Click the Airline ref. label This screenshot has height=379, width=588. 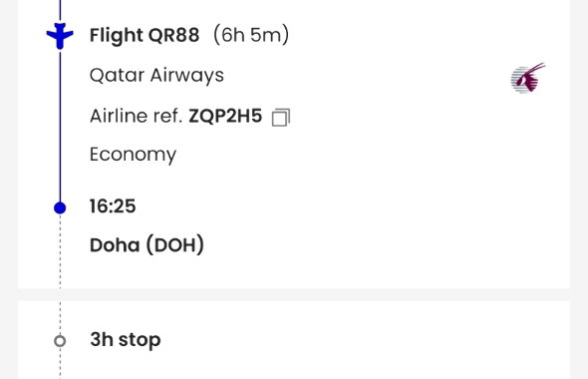click(x=137, y=116)
